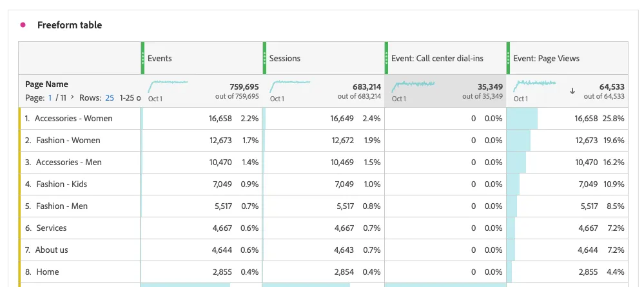Click the Event: Page Views column handle
Image resolution: width=644 pixels, height=287 pixels.
coord(509,58)
